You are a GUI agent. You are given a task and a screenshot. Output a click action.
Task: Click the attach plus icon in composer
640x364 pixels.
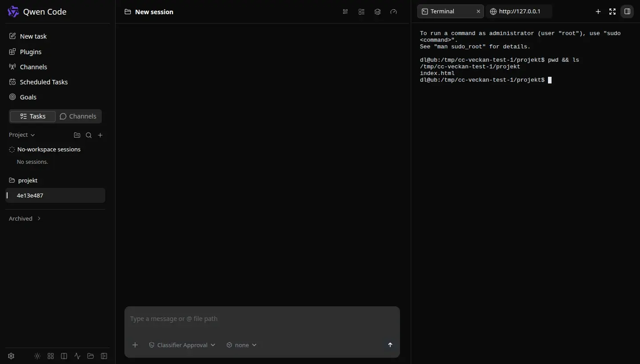point(136,345)
